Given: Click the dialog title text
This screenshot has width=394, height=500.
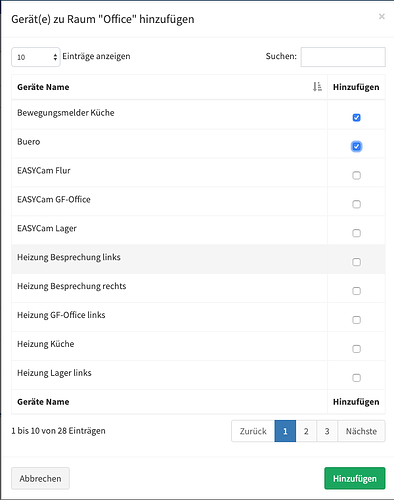Looking at the screenshot, I should coord(103,19).
